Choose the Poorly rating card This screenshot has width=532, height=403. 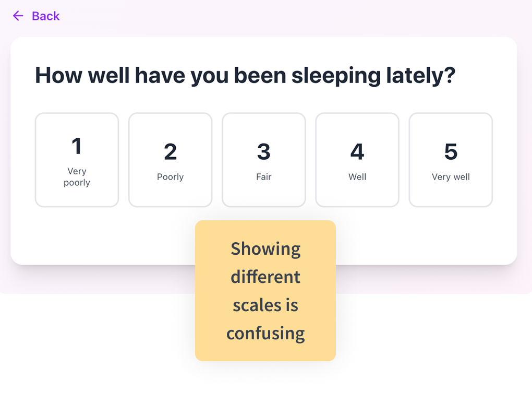tap(171, 160)
